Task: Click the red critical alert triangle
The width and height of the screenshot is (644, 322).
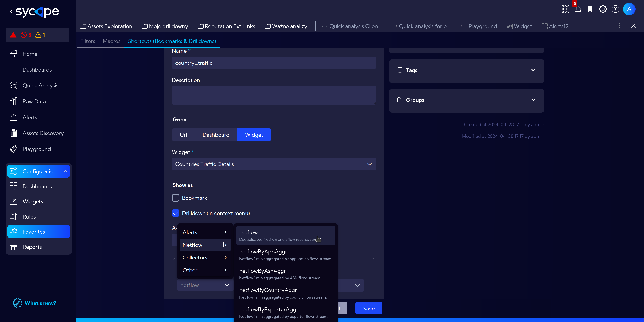Action: 13,35
